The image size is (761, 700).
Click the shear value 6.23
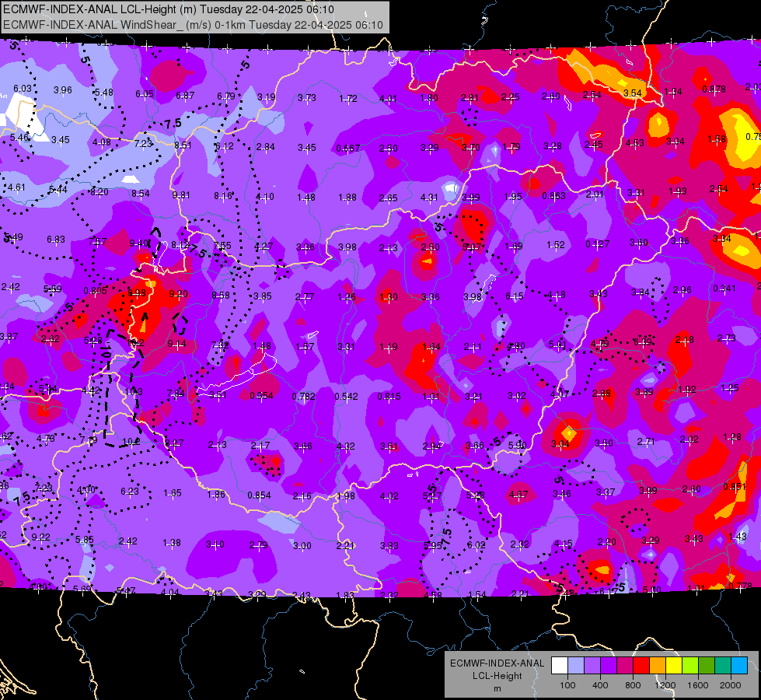(130, 491)
